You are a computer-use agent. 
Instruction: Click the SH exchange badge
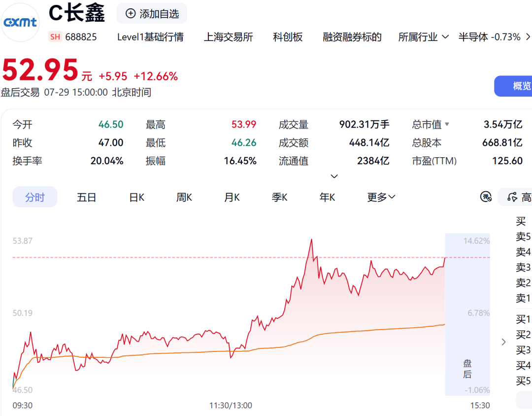coord(55,36)
